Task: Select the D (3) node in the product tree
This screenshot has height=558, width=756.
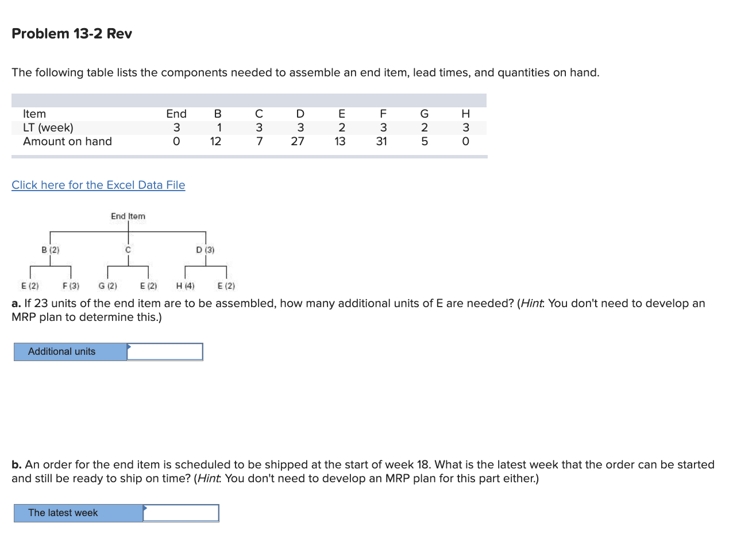Action: tap(204, 250)
